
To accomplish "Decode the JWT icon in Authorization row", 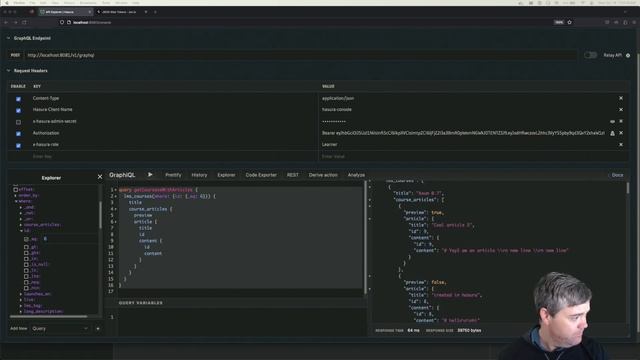I will tap(612, 133).
